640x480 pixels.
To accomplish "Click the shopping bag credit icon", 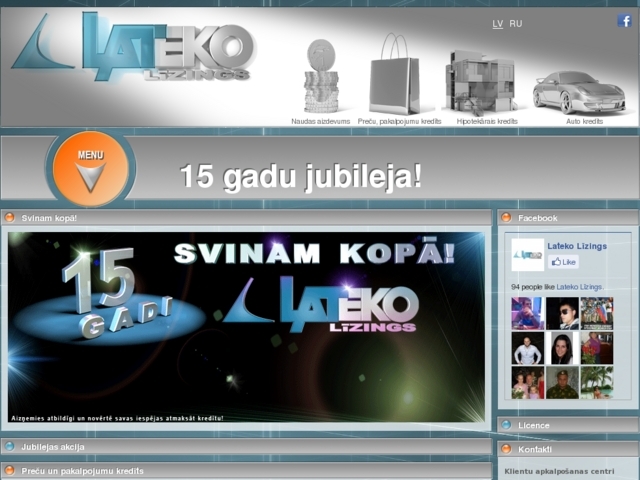I will [394, 74].
